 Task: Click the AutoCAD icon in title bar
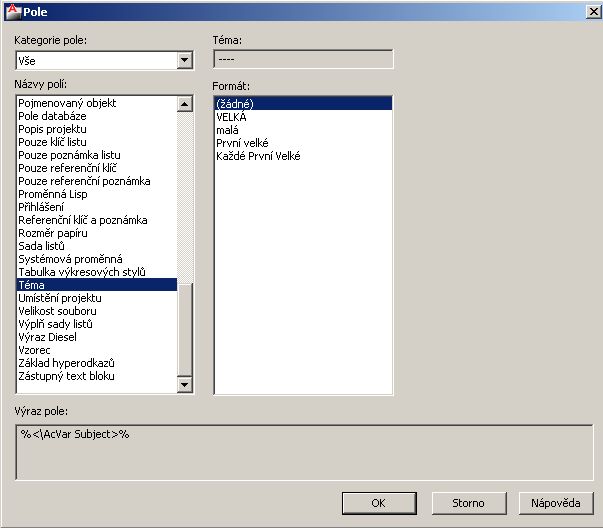click(12, 10)
